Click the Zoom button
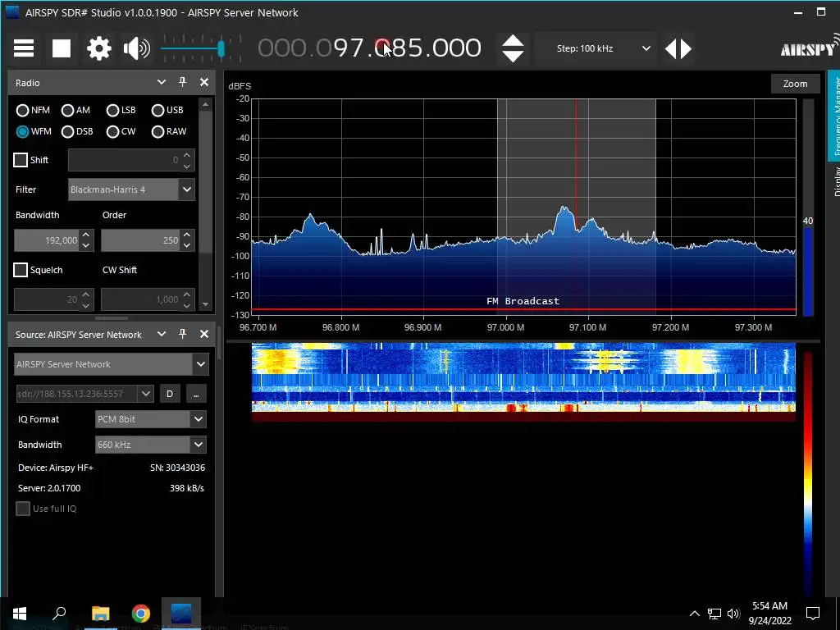This screenshot has width=840, height=630. coord(795,84)
